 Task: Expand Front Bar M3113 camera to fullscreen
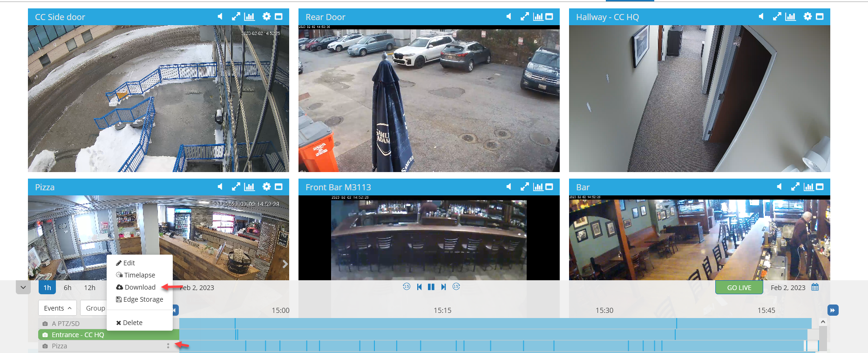(x=525, y=187)
